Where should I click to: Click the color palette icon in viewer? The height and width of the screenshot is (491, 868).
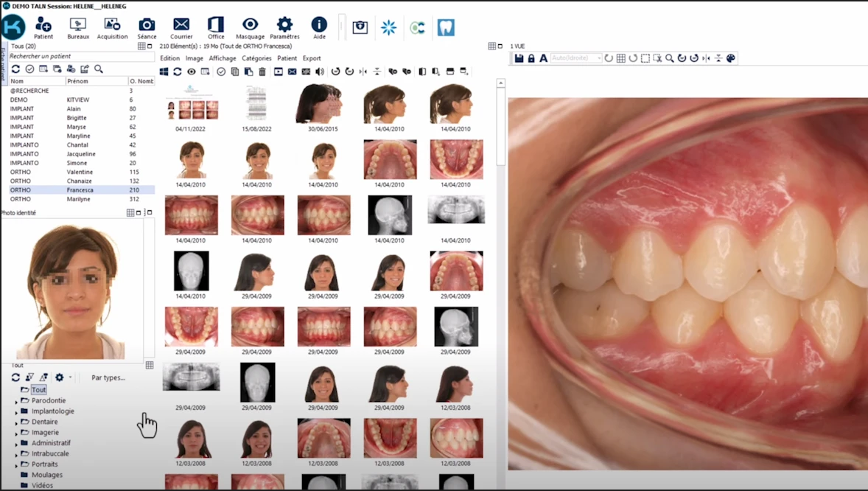click(x=731, y=58)
